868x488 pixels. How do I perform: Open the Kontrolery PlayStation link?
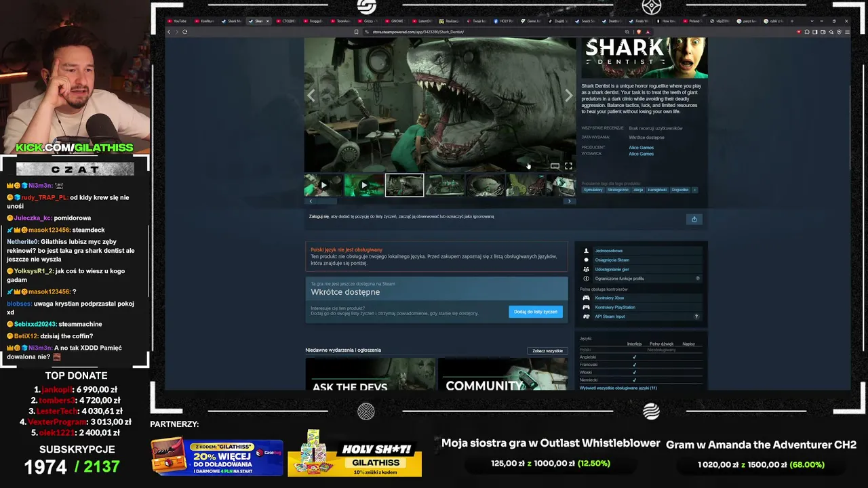[x=615, y=307]
